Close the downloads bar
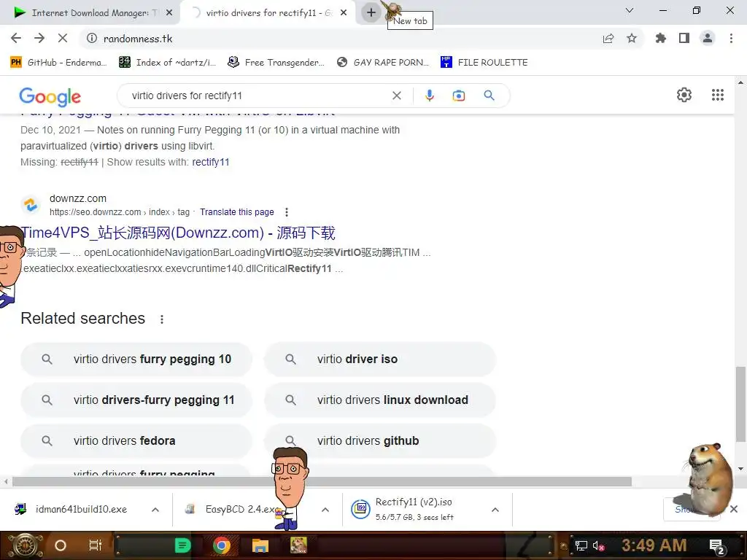Screen dimensions: 747x560 tap(734, 510)
